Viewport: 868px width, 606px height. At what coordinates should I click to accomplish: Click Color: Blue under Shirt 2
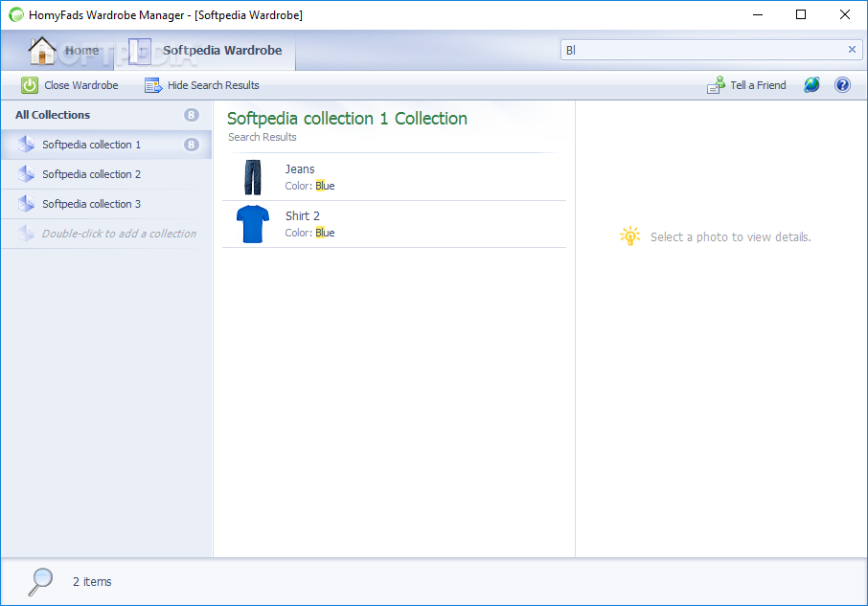pos(309,233)
